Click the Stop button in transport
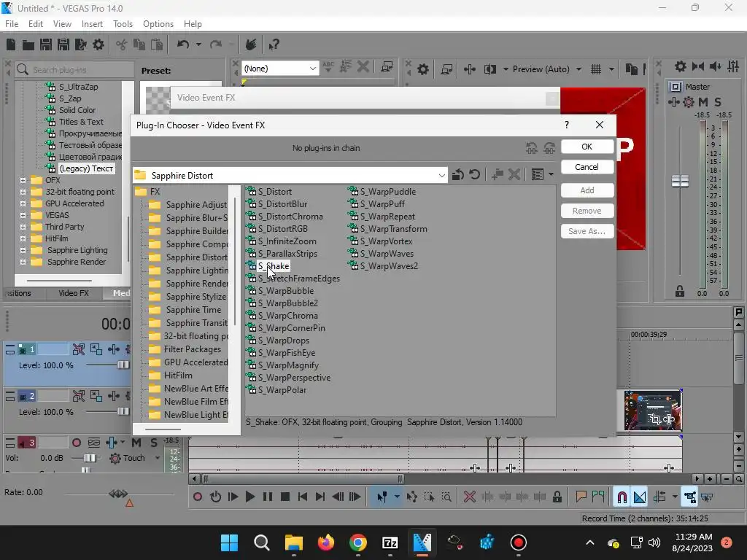The height and width of the screenshot is (560, 747). pos(285,497)
